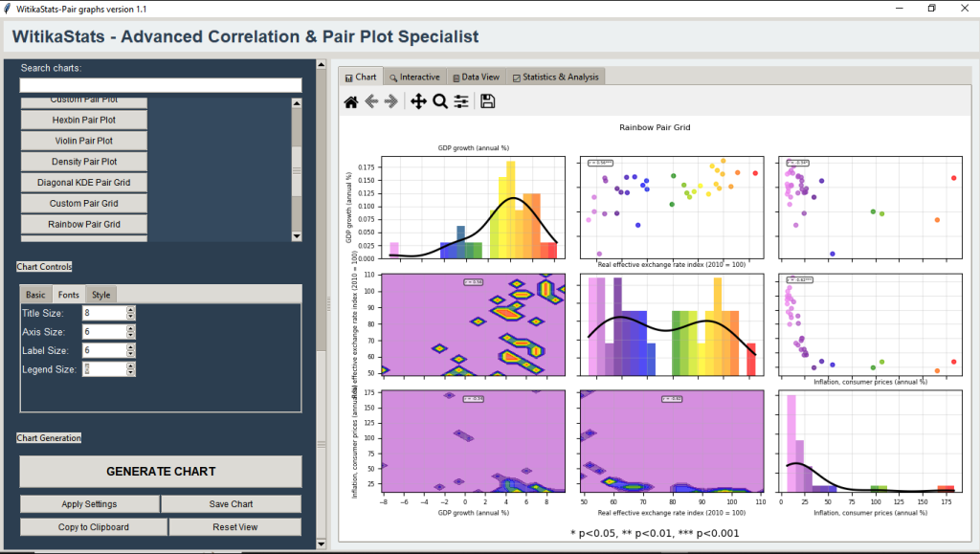The width and height of the screenshot is (980, 554).
Task: Choose Custom Pair Grid chart
Action: click(84, 203)
